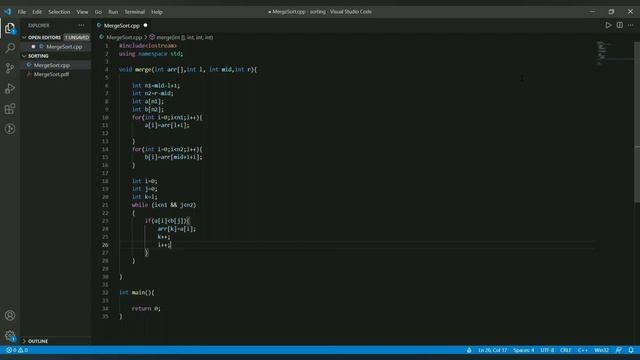Click the Split Editor icon
The image size is (640, 360).
coord(620,25)
